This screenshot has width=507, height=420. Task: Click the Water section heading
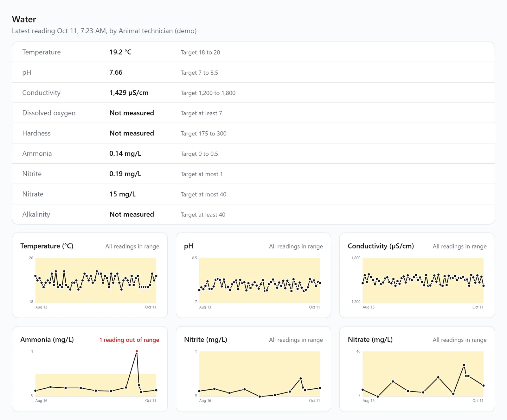tap(24, 19)
